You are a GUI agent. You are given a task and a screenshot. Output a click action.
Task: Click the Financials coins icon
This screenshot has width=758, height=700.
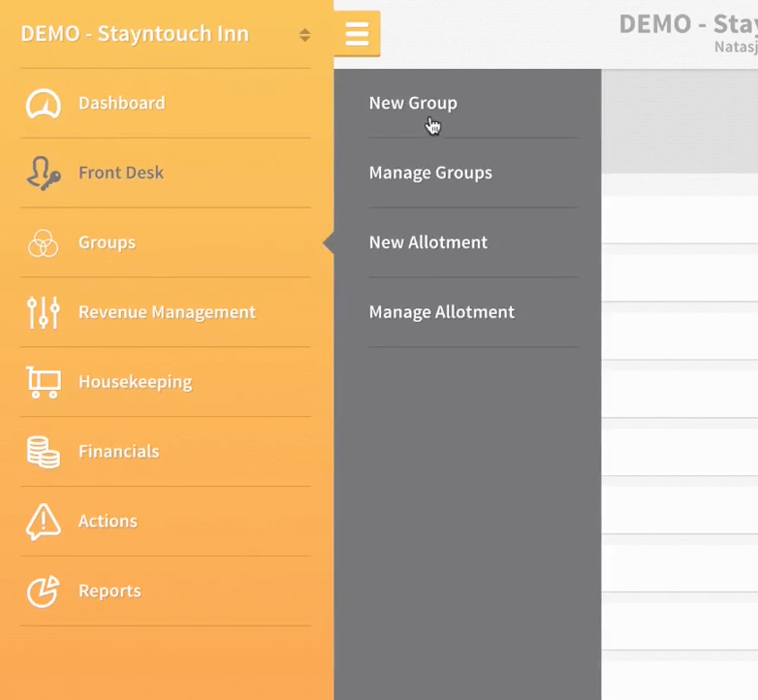pyautogui.click(x=44, y=452)
